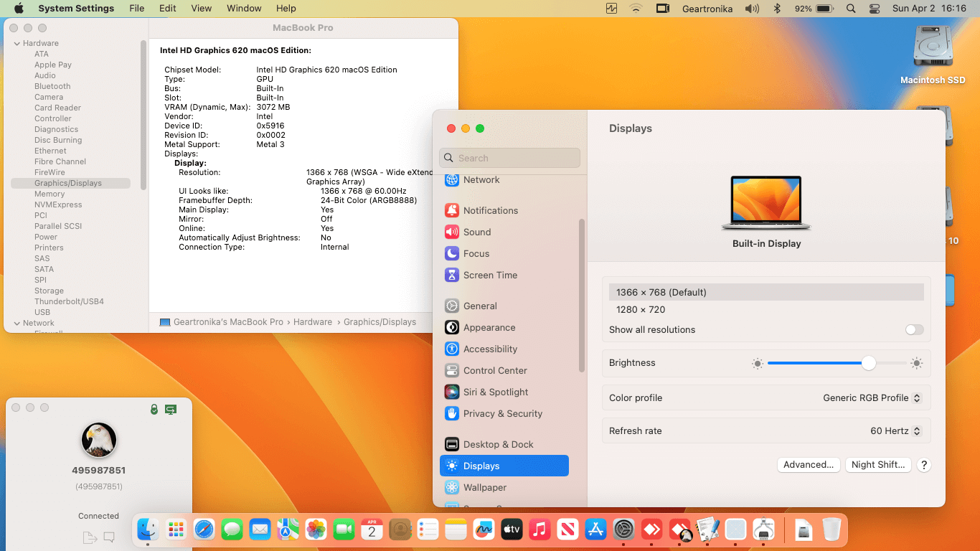Click the Bluetooth icon in the menu bar

(776, 9)
